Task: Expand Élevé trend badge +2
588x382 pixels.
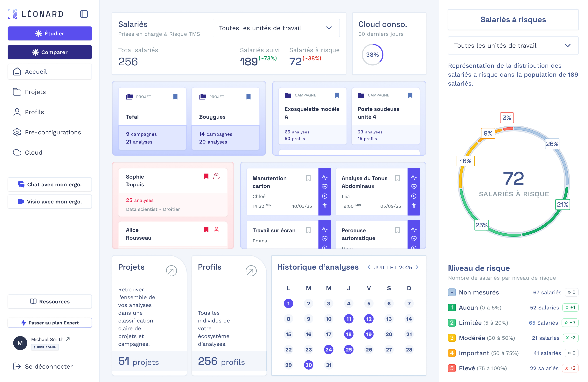Action: click(570, 368)
